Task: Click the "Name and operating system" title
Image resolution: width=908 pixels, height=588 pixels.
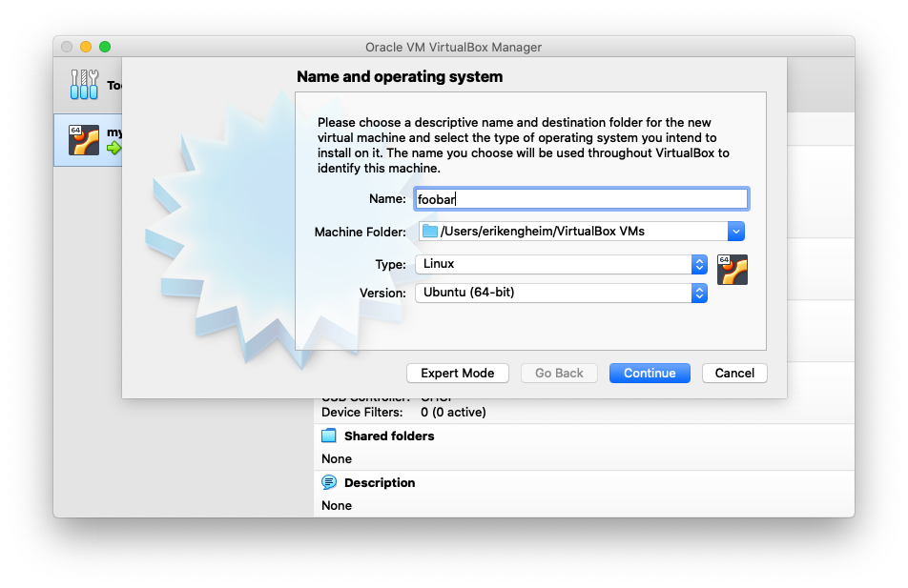Action: point(400,76)
